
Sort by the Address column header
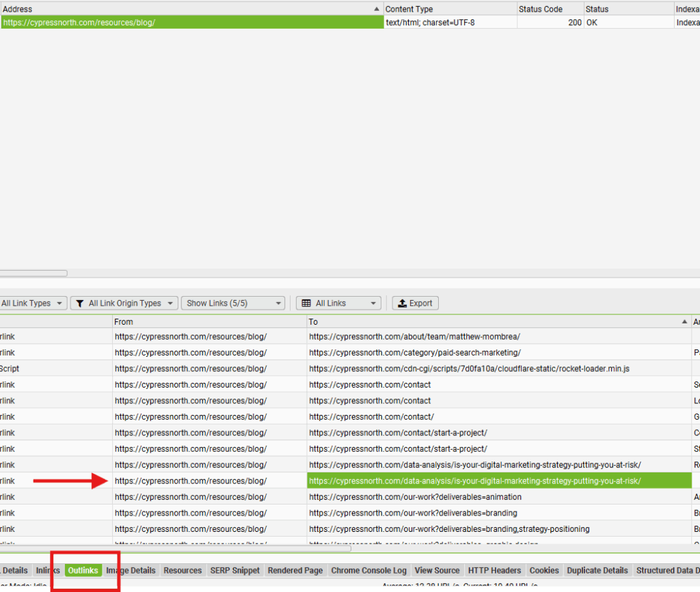tap(191, 9)
